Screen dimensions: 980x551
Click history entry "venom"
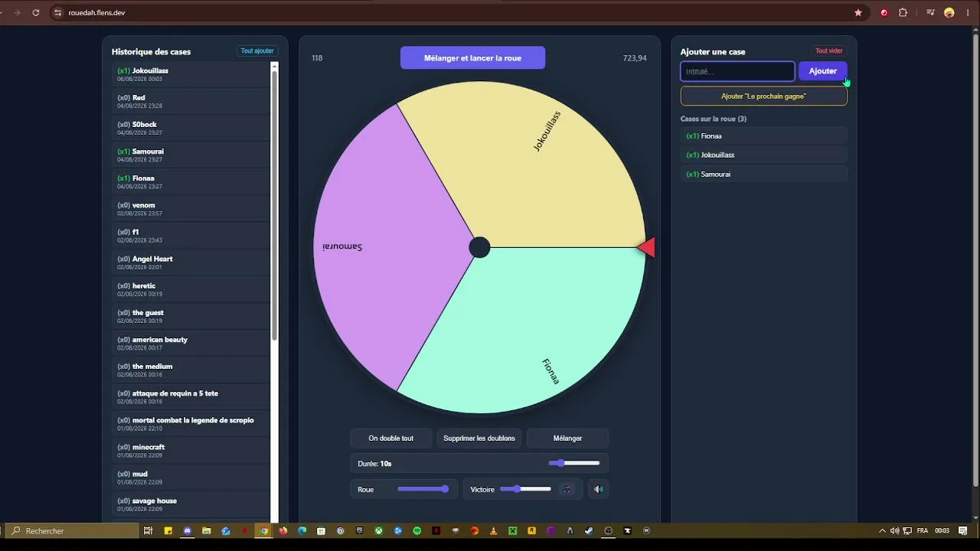[191, 209]
